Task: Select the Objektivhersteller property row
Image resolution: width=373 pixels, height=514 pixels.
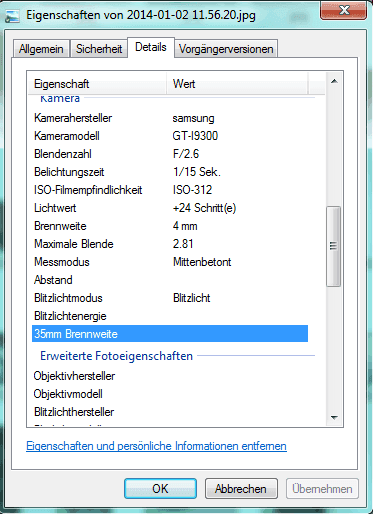Action: 170,376
